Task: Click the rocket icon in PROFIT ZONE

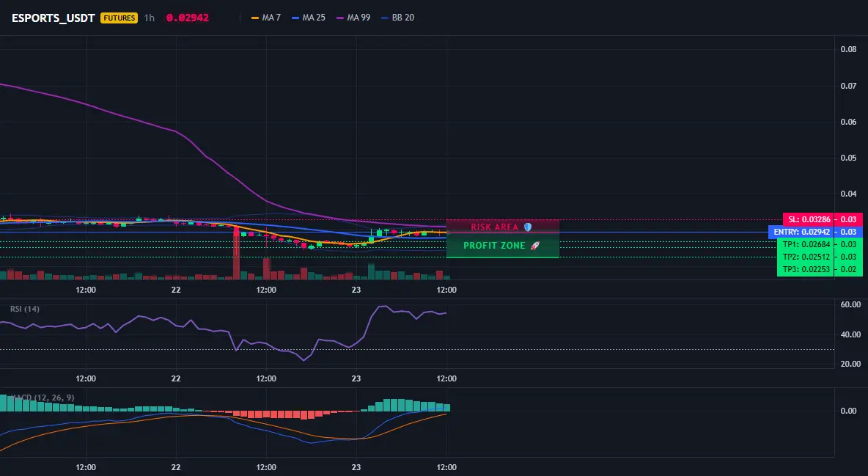Action: [x=534, y=246]
